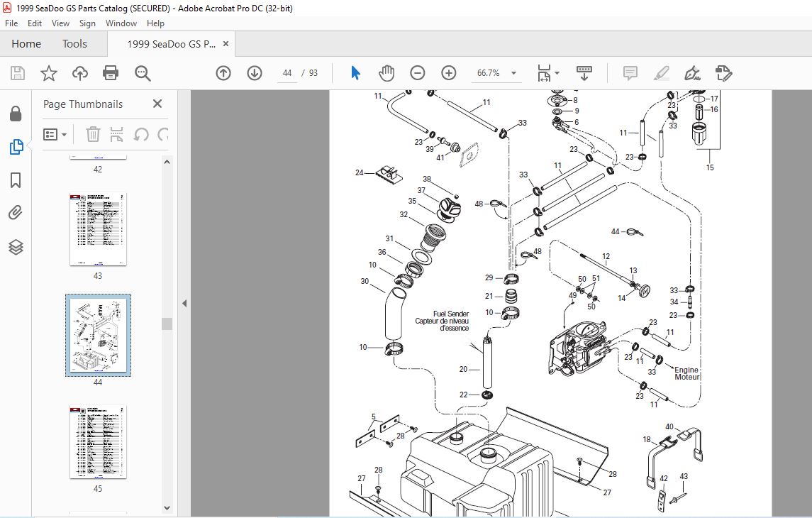Switch to the Tools tab
This screenshot has height=518, width=812.
pyautogui.click(x=74, y=44)
